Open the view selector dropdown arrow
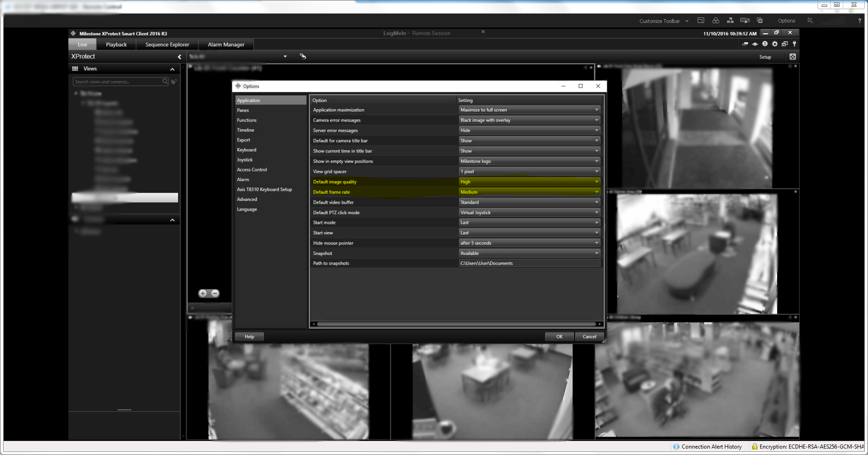The width and height of the screenshot is (868, 455). (x=285, y=56)
